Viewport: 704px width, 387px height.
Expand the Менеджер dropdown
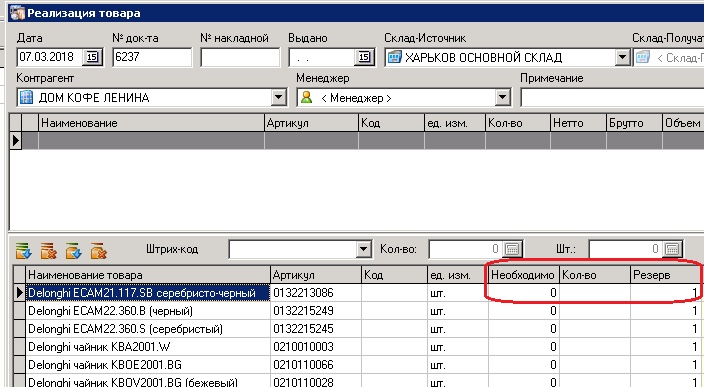coord(502,97)
